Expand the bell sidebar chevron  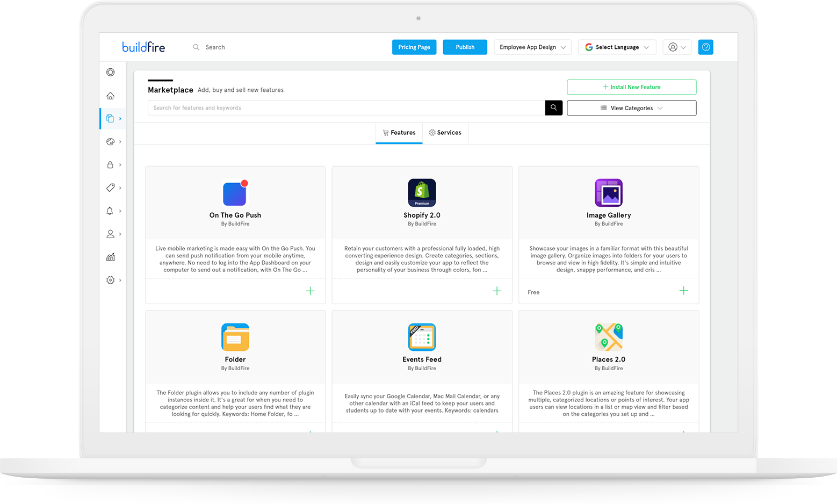coord(120,211)
